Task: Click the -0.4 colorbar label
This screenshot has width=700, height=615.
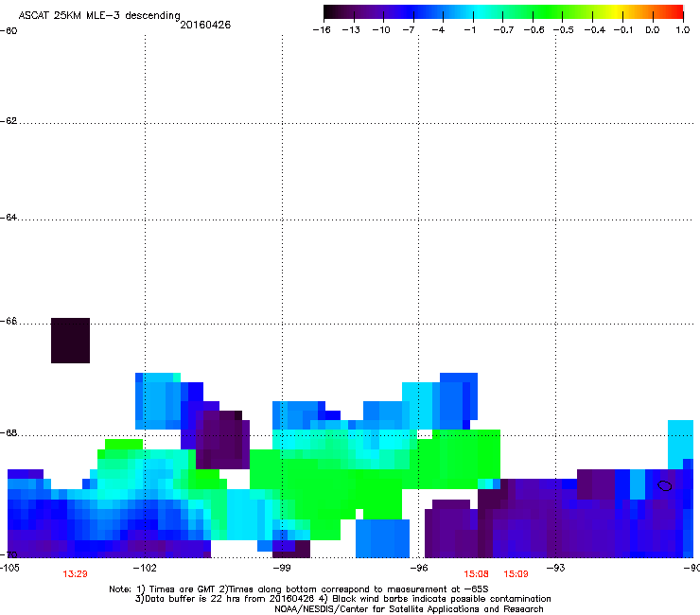Action: coord(595,30)
